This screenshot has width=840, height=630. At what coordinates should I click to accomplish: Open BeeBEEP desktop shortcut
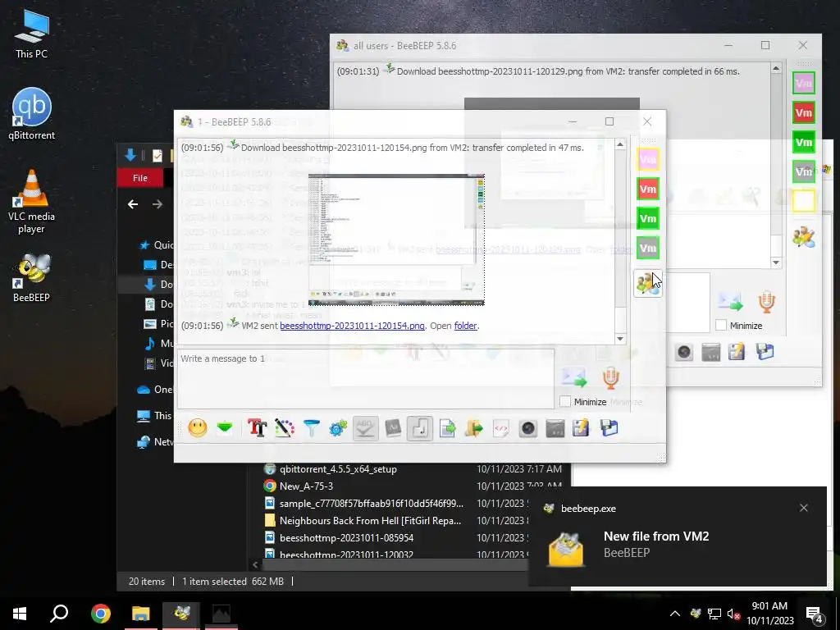[32, 278]
